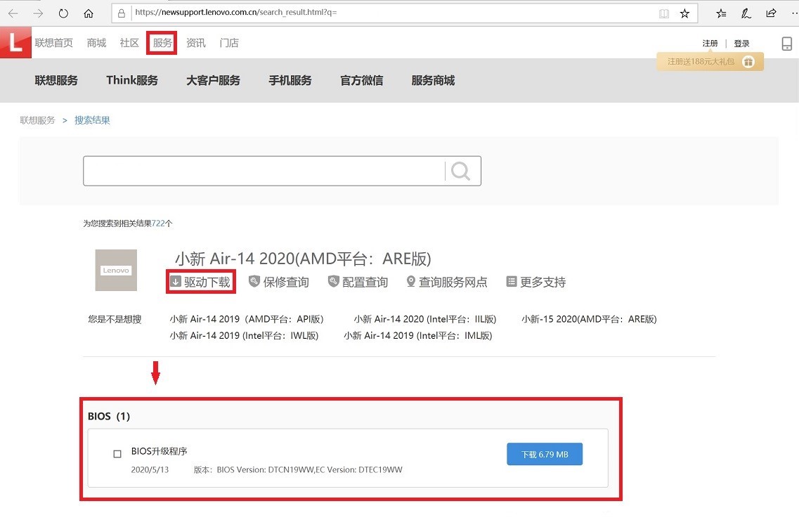Select the 联想服务 tab in gray bar
The width and height of the screenshot is (799, 532).
pyautogui.click(x=56, y=80)
